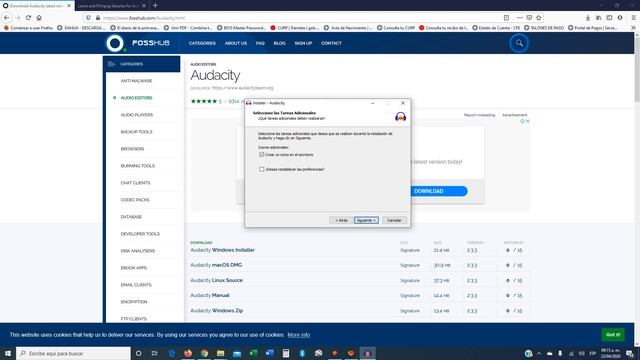This screenshot has height=360, width=640.
Task: Download Audacity Windows Zip
Action: [217, 311]
